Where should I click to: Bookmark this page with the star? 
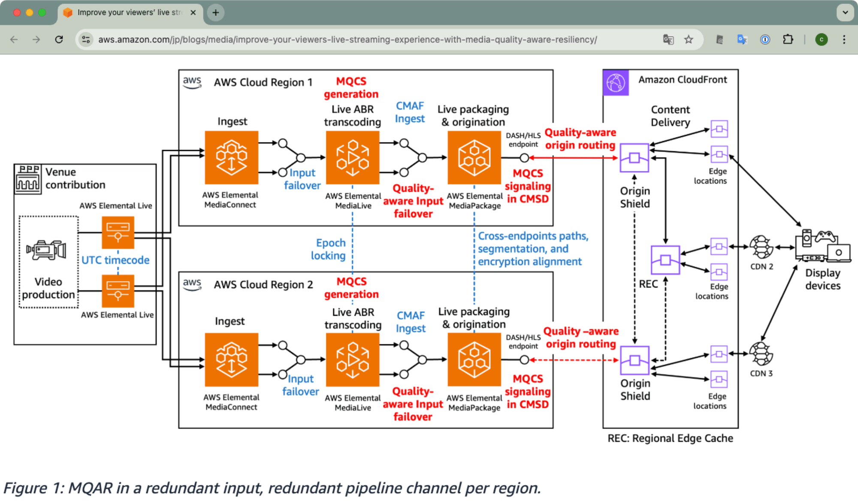[689, 39]
